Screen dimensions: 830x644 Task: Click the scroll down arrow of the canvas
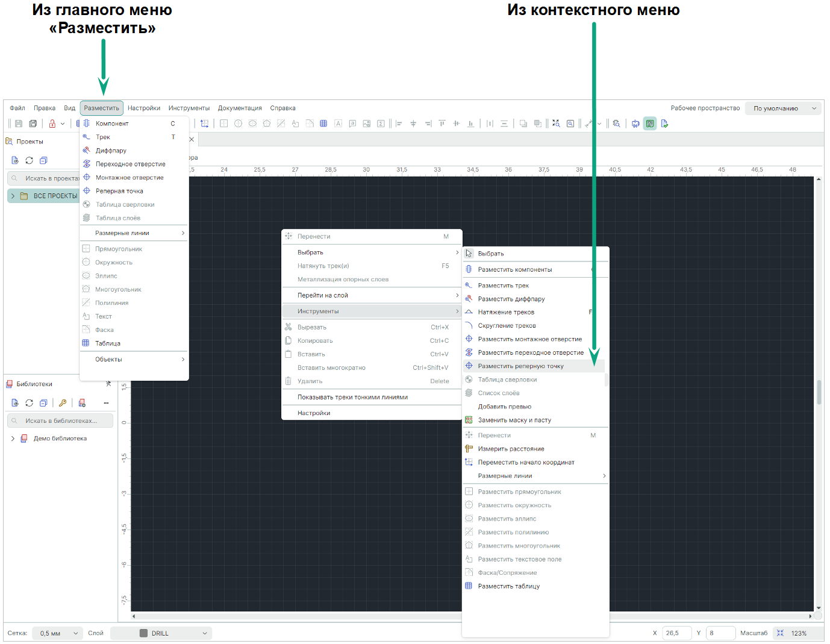(819, 608)
